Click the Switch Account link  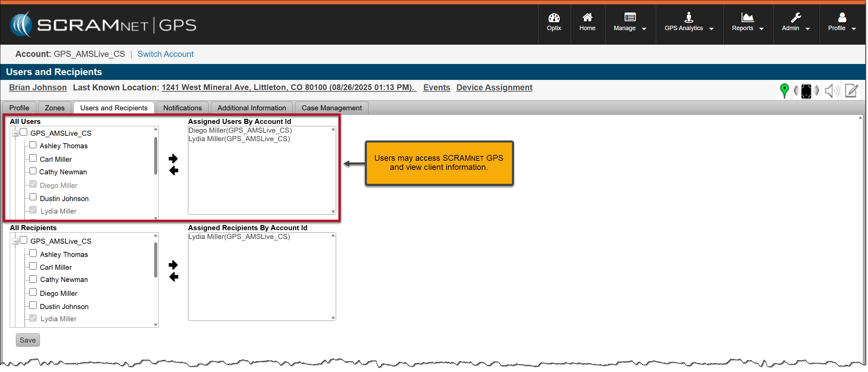pos(165,54)
